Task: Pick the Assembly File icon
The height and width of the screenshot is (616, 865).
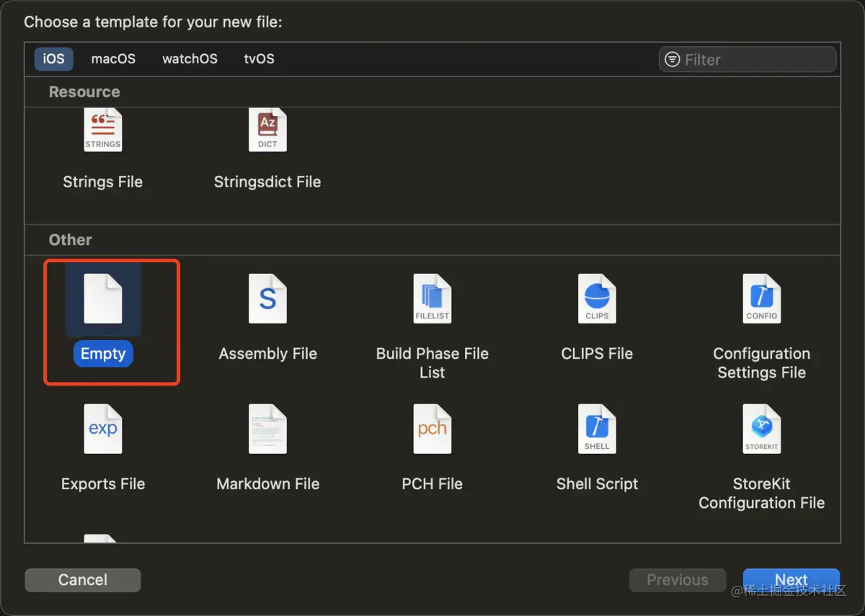Action: pyautogui.click(x=267, y=298)
